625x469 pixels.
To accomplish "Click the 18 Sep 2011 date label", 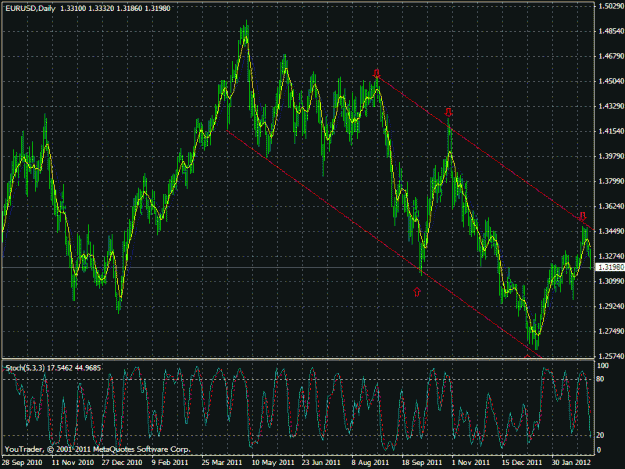I will click(422, 462).
